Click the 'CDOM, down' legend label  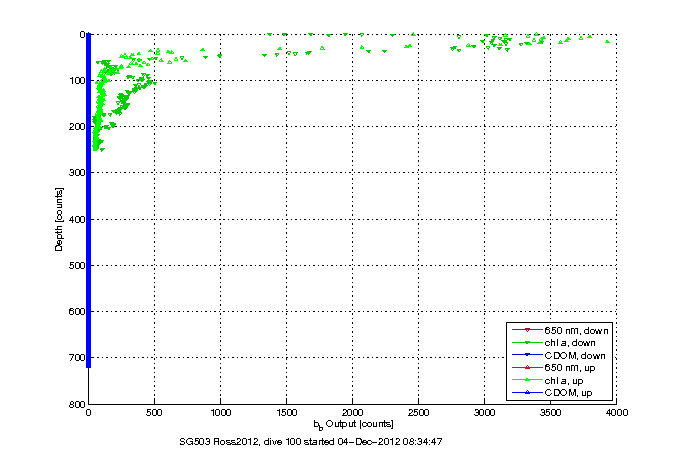[575, 355]
